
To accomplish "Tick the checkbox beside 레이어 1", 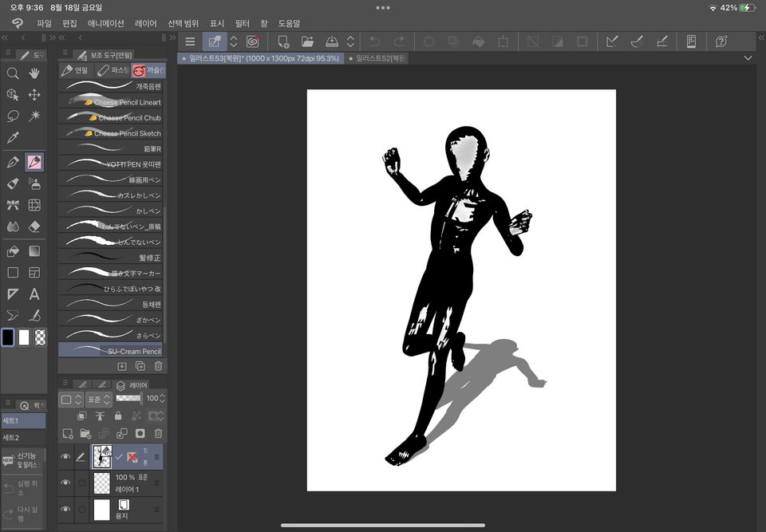I will (x=82, y=483).
